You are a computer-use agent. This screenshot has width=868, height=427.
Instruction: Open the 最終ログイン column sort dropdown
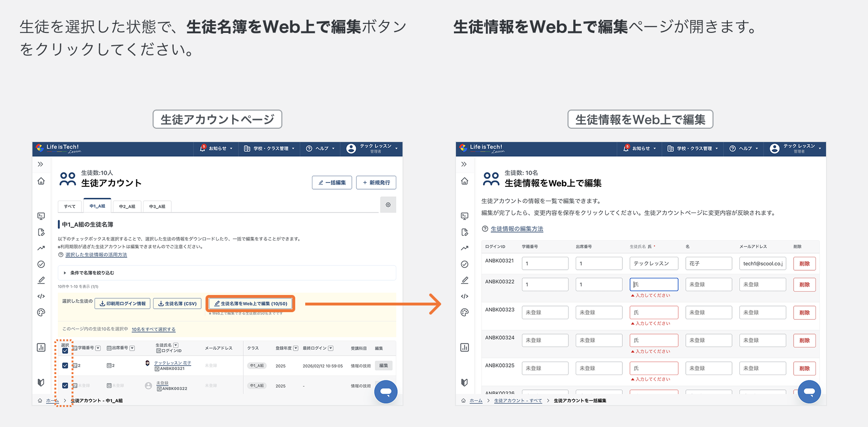tap(331, 348)
